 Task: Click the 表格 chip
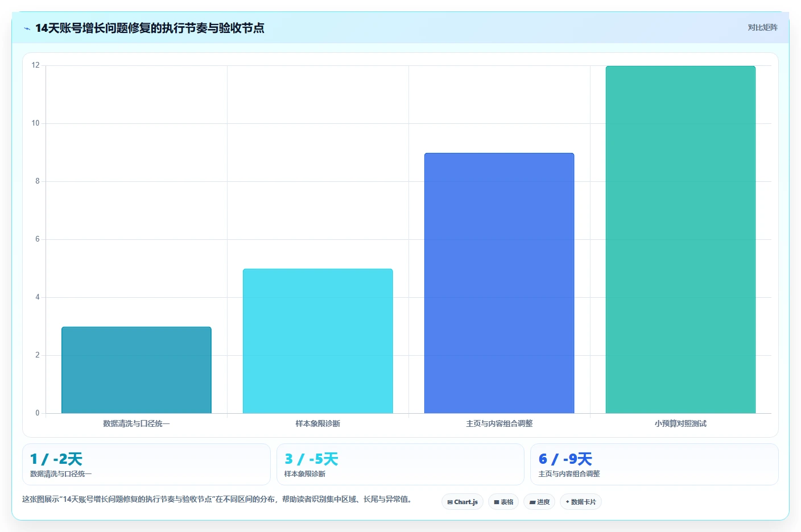pos(503,502)
